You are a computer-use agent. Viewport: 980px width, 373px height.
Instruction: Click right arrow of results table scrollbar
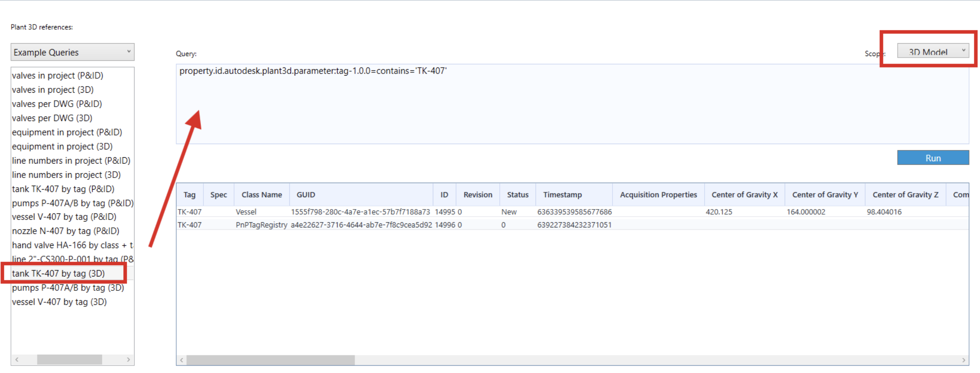click(964, 360)
